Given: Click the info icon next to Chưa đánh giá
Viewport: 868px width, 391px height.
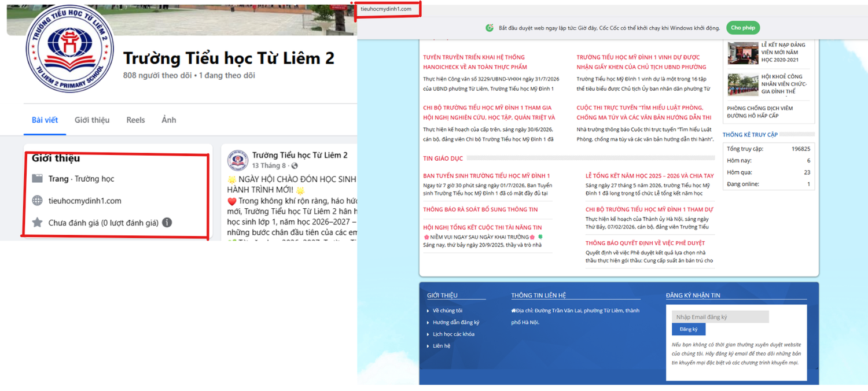Looking at the screenshot, I should point(167,223).
